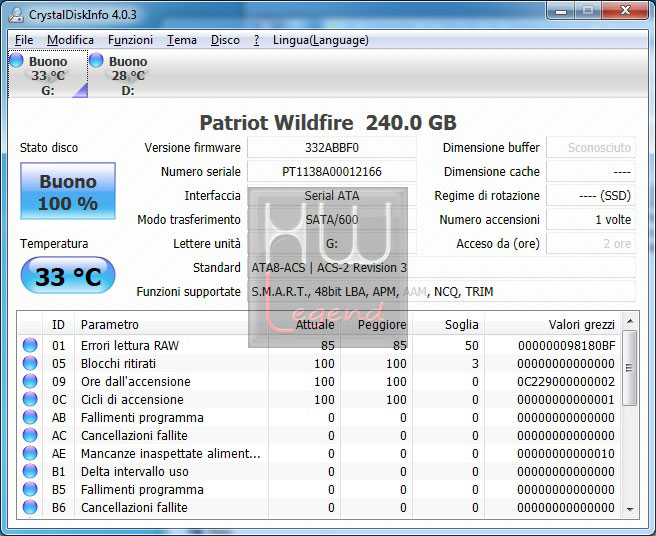Click the Acceso da (ore) field 2 ore
The image size is (656, 536).
(x=591, y=244)
